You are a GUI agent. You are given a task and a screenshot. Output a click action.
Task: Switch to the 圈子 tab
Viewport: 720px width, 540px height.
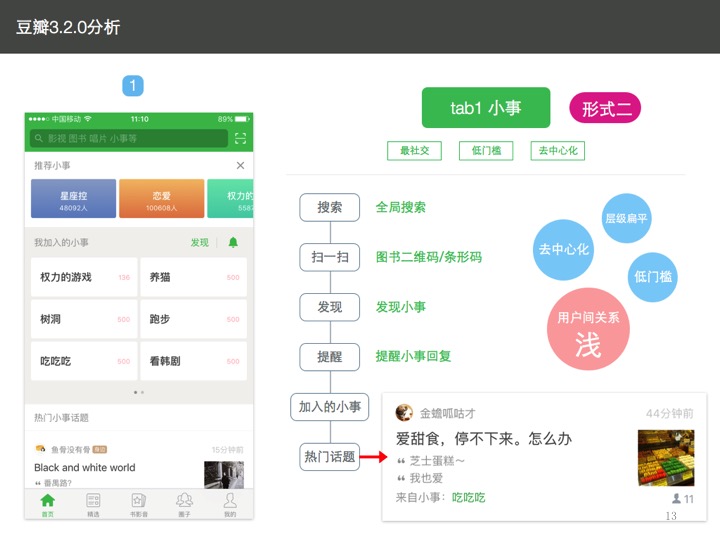(185, 505)
